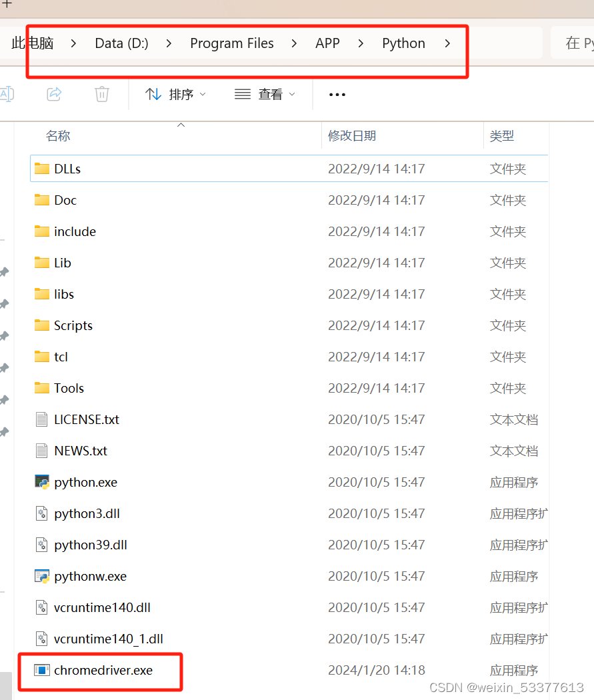
Task: Open the APP folder from breadcrumb
Action: pos(327,43)
